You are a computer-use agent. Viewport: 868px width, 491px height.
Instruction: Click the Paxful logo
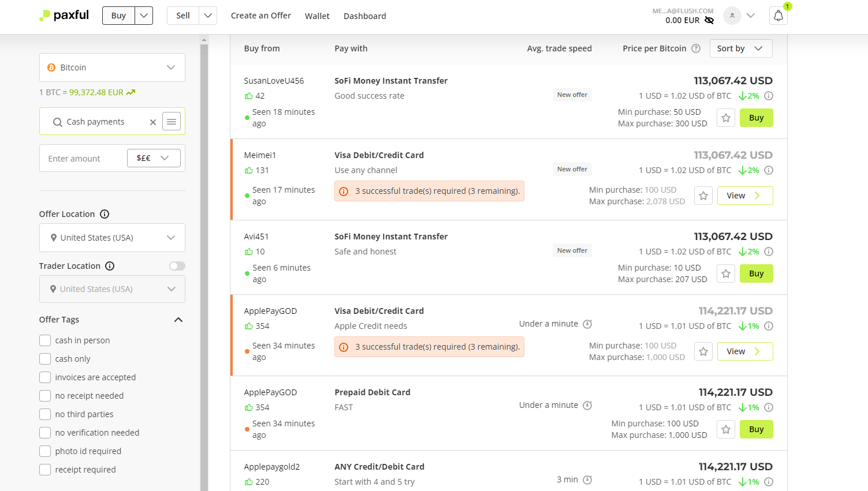click(64, 16)
